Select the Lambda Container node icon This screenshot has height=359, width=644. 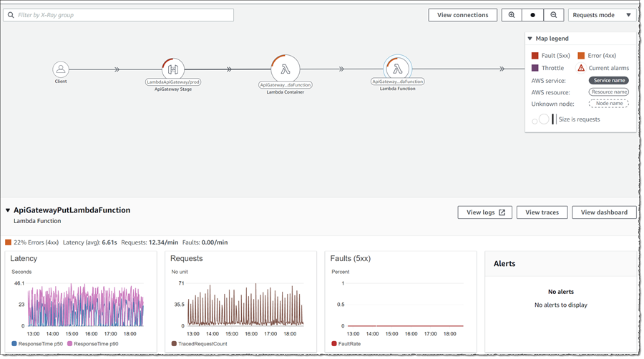tap(286, 69)
